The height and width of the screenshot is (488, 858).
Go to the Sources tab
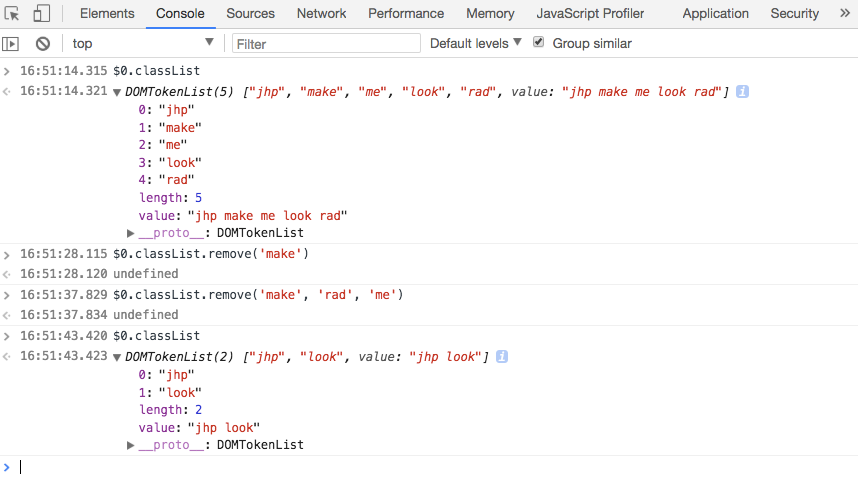point(250,14)
